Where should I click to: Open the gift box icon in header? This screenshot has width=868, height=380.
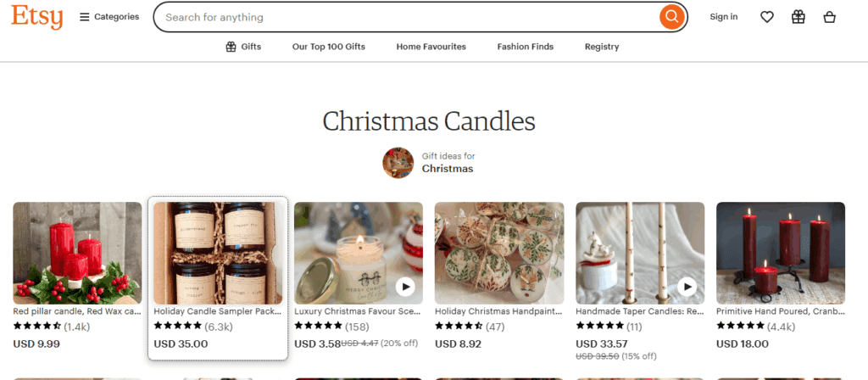coord(798,17)
